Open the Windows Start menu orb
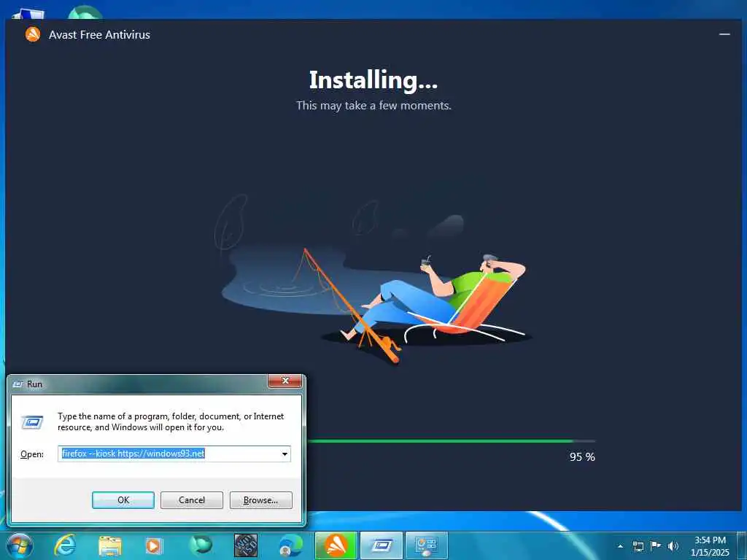The height and width of the screenshot is (560, 747). coord(20,545)
